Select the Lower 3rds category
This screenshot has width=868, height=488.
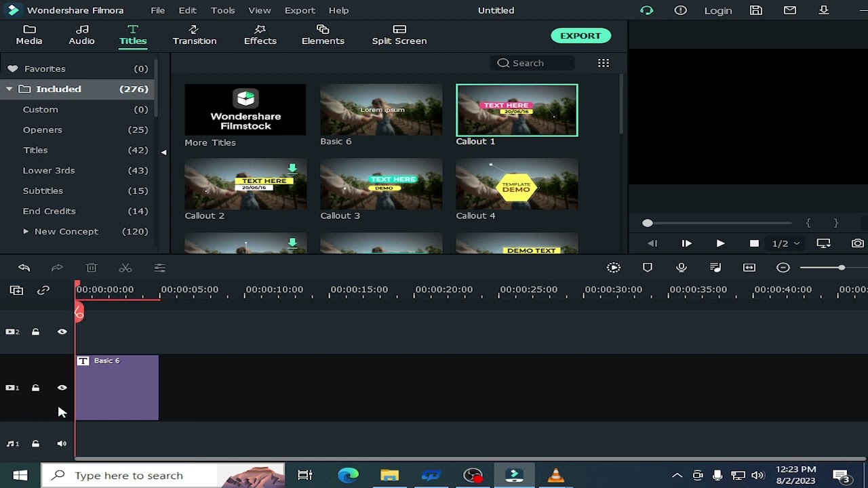click(49, 170)
